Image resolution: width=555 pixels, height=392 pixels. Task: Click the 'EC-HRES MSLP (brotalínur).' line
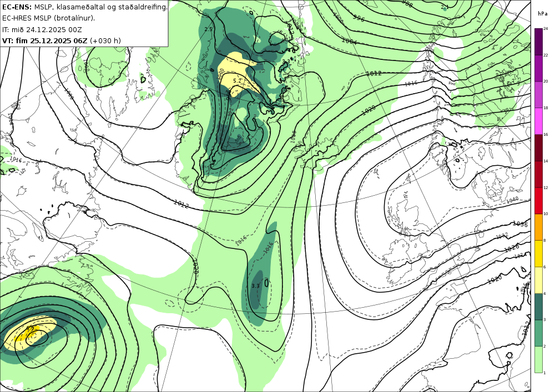click(x=48, y=18)
